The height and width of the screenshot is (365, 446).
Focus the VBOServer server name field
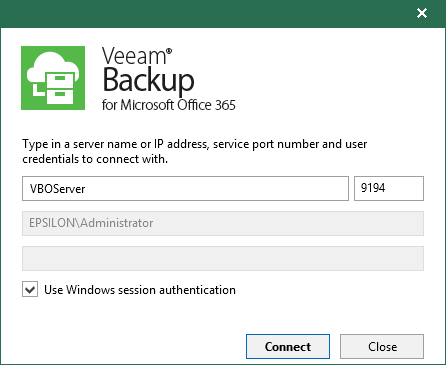[185, 189]
